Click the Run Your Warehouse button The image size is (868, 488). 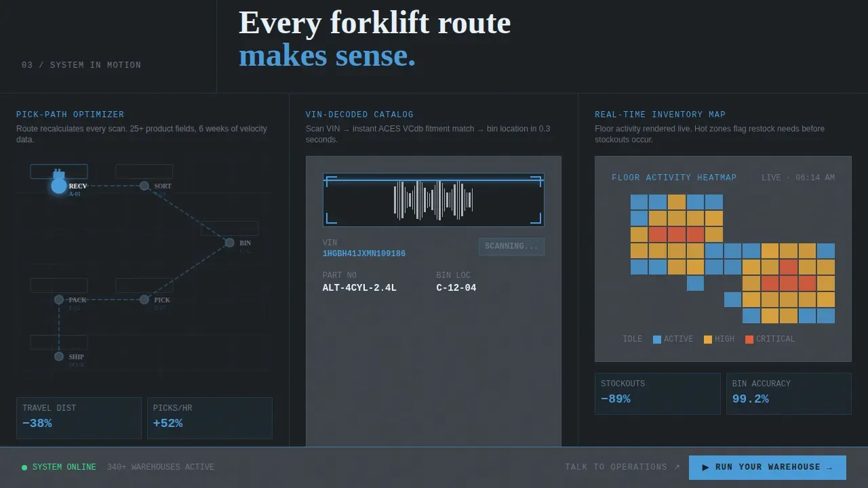(x=768, y=468)
